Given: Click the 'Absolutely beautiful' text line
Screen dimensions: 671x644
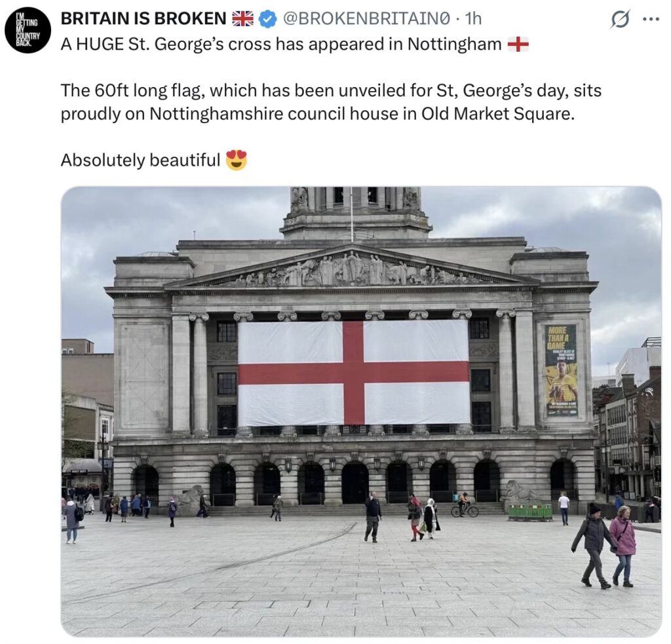Looking at the screenshot, I should click(x=140, y=160).
